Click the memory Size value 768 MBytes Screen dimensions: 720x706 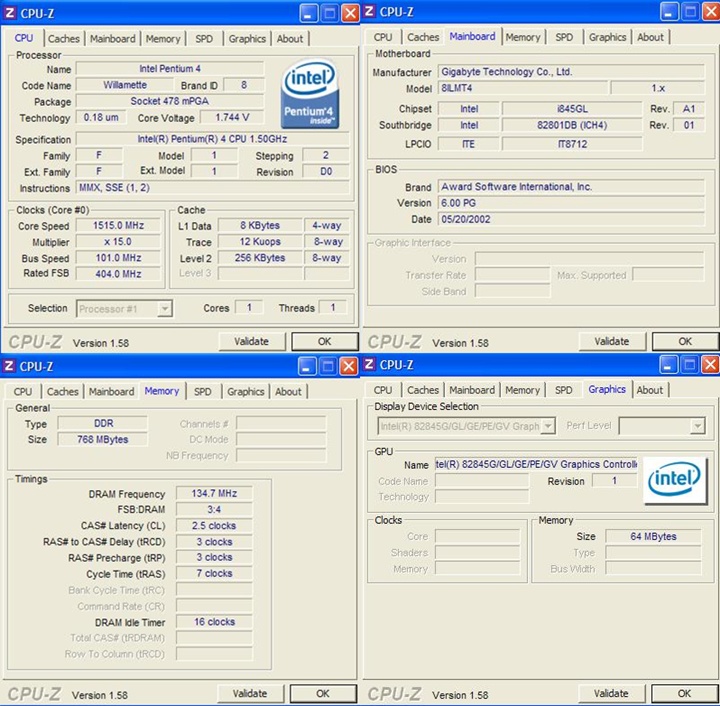(x=103, y=439)
